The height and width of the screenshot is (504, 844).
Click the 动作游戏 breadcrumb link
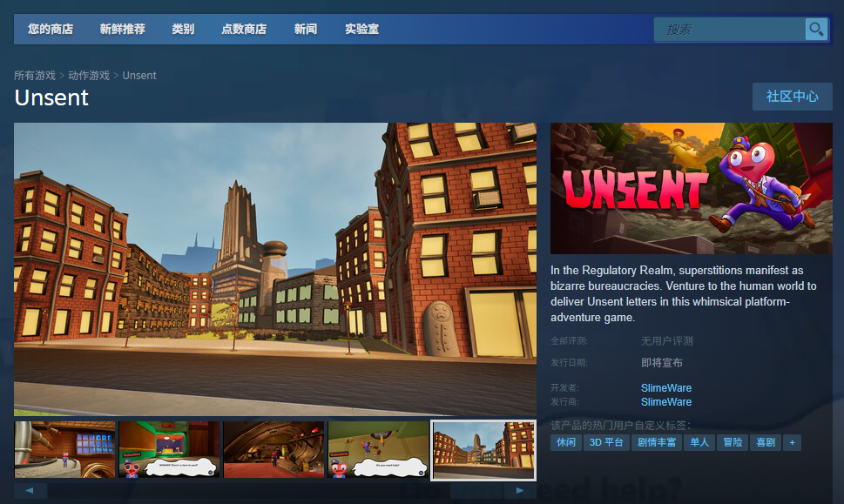(x=90, y=76)
